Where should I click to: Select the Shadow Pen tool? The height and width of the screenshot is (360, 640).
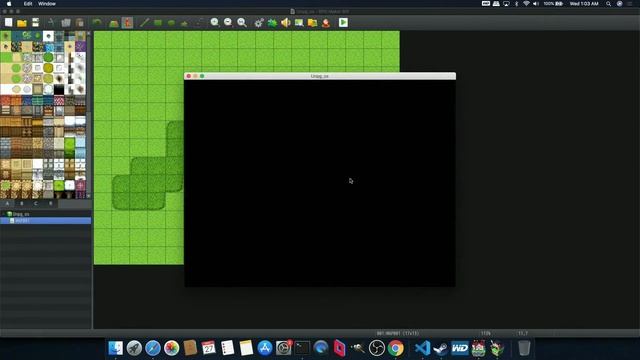pos(198,22)
